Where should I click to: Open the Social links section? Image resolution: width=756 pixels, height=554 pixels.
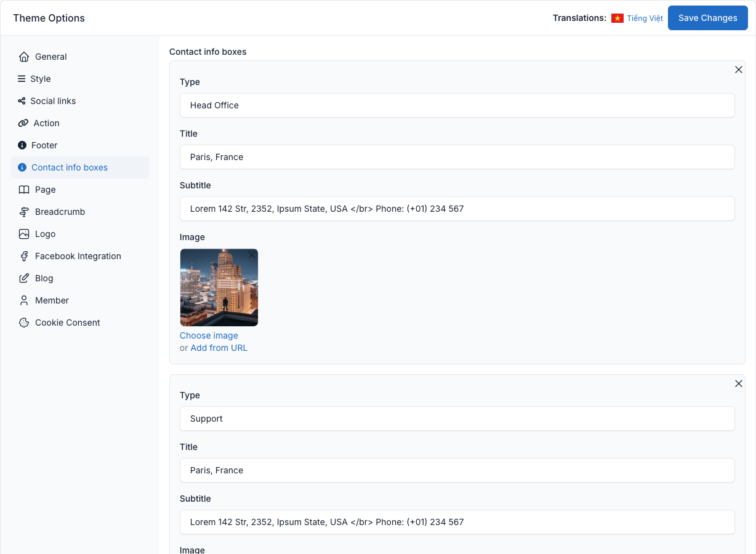(80, 101)
